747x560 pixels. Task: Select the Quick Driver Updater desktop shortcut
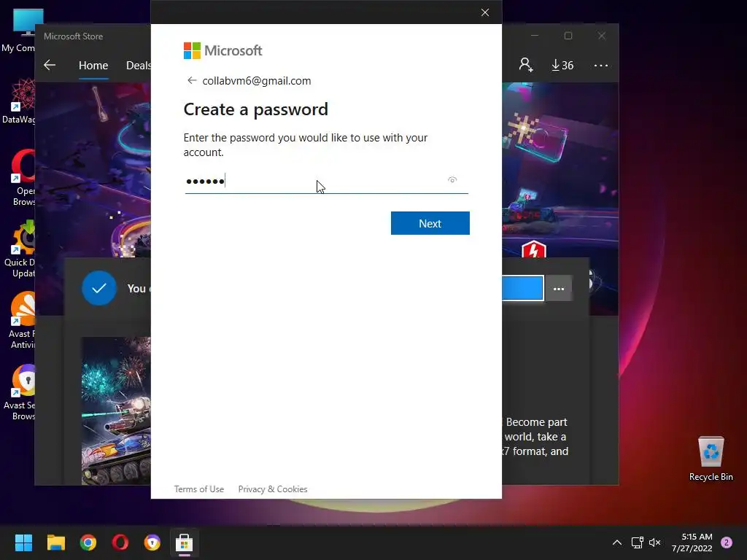[x=19, y=249]
